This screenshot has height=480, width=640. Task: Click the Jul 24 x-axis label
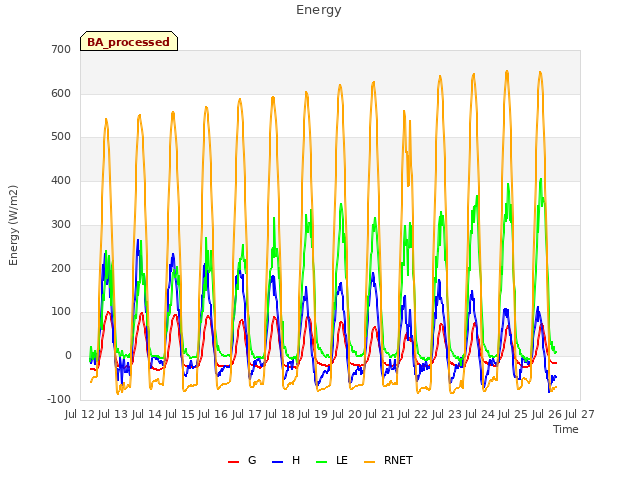pos(480,415)
